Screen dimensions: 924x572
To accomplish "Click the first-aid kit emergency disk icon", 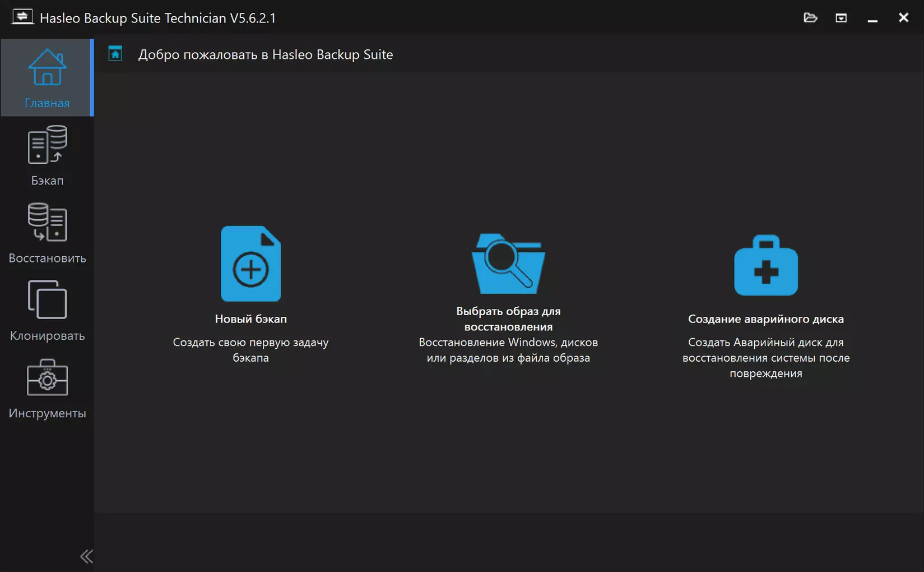I will [x=765, y=265].
